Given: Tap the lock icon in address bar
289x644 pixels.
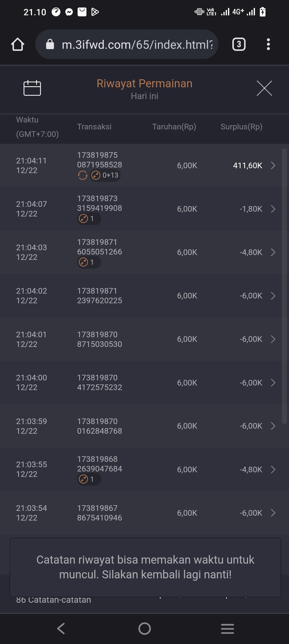Looking at the screenshot, I should [50, 44].
